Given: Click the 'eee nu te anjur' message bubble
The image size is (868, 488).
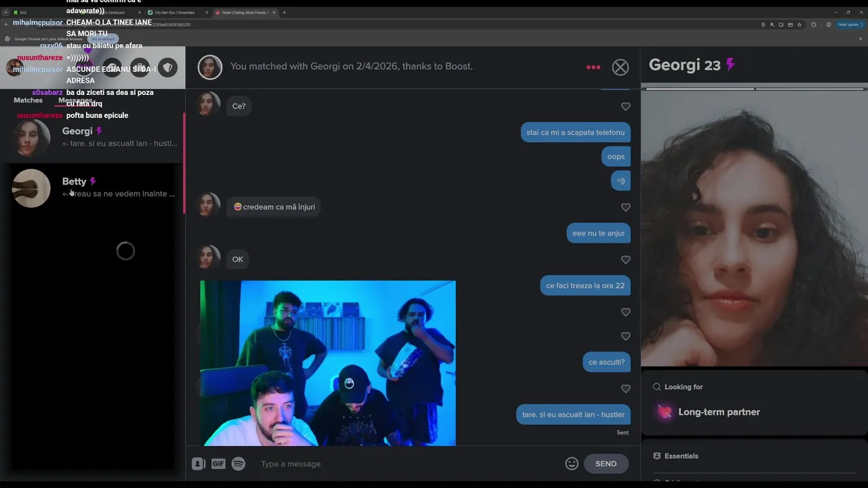Looking at the screenshot, I should click(x=598, y=233).
